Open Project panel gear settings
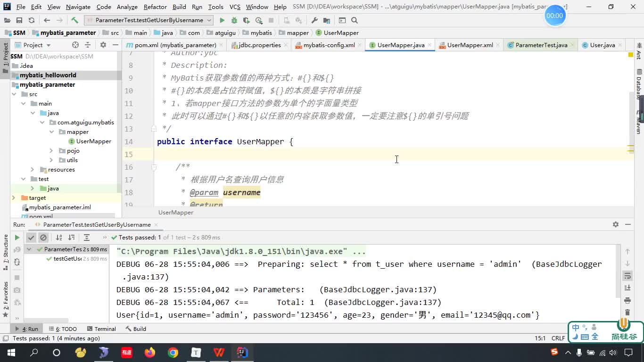Viewport: 644px width, 362px height. click(x=103, y=45)
